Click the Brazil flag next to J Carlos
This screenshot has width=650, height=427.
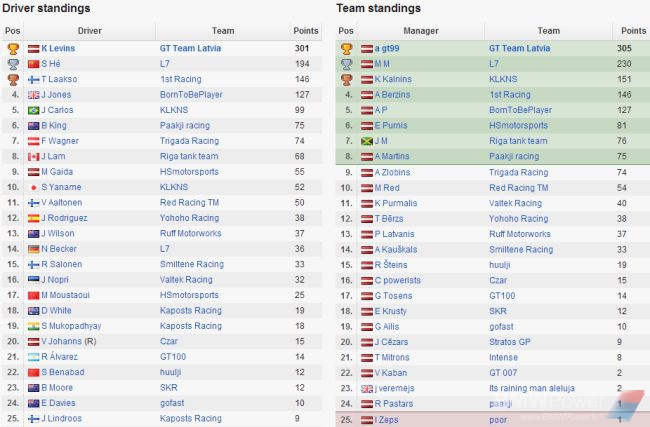[x=34, y=110]
